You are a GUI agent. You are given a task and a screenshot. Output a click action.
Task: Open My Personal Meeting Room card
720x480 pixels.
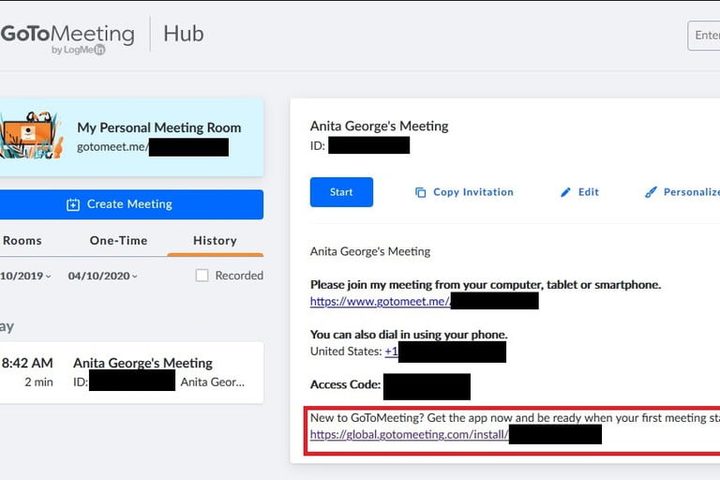tap(132, 137)
